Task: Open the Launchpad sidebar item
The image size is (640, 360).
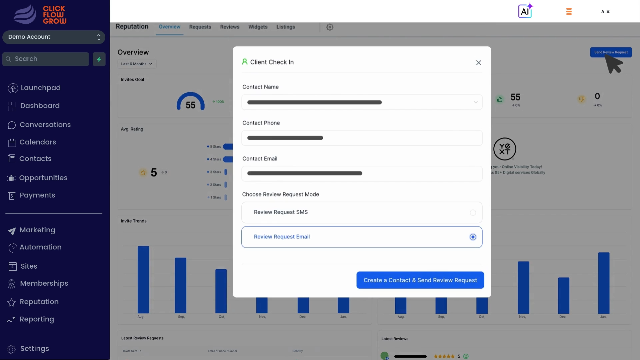Action: [34, 88]
